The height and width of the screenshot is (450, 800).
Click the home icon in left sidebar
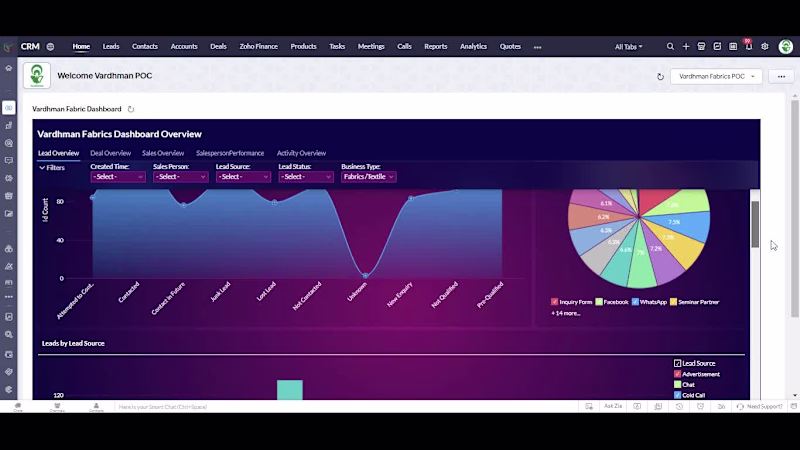pyautogui.click(x=9, y=68)
